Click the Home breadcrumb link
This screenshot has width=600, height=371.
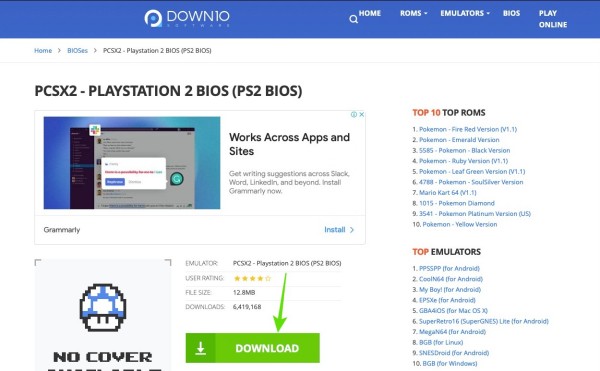pos(43,50)
